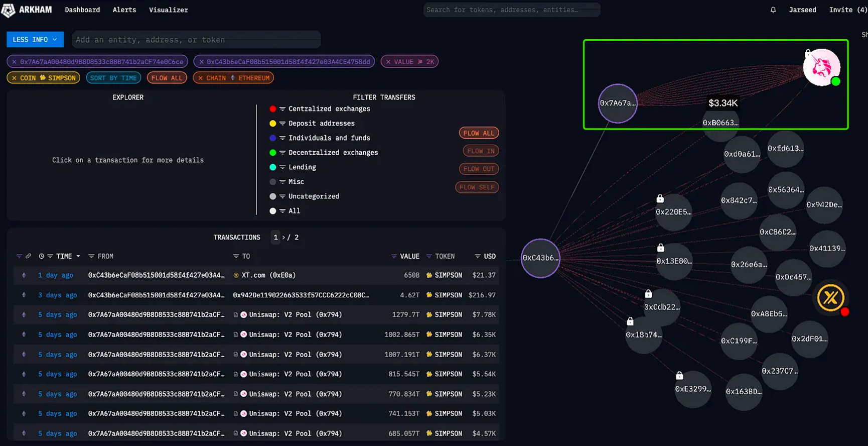Click the 0x163BD graph node
Image resolution: width=868 pixels, height=446 pixels.
tap(744, 392)
